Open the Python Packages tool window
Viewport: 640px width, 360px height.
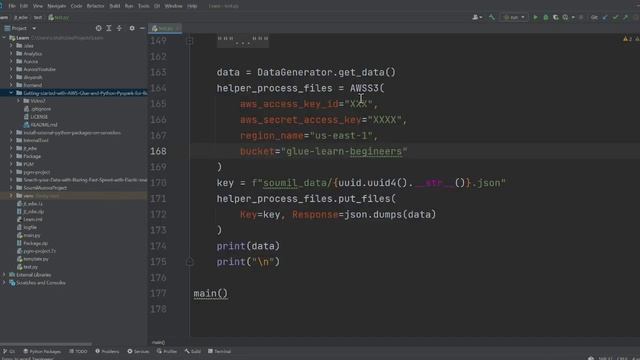tap(42, 351)
